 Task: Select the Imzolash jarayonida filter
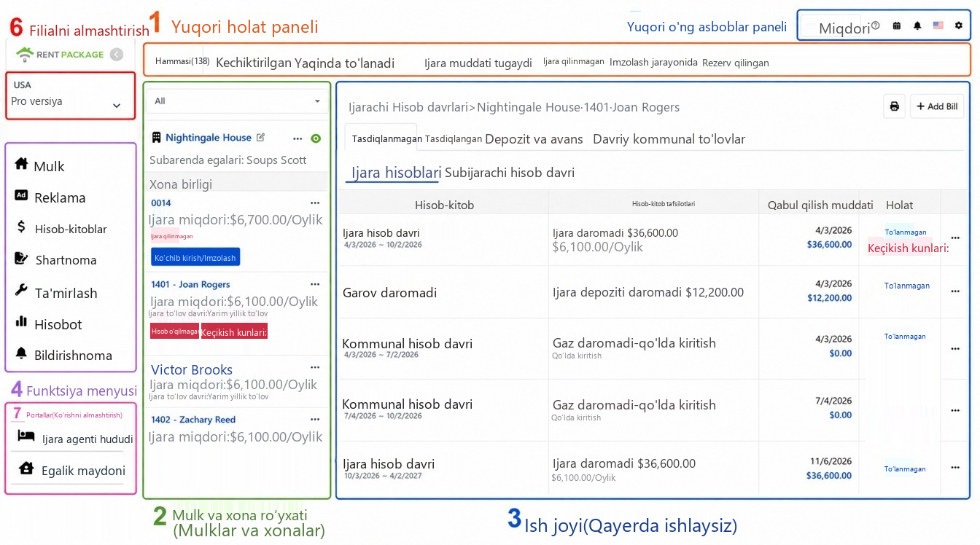tap(653, 63)
